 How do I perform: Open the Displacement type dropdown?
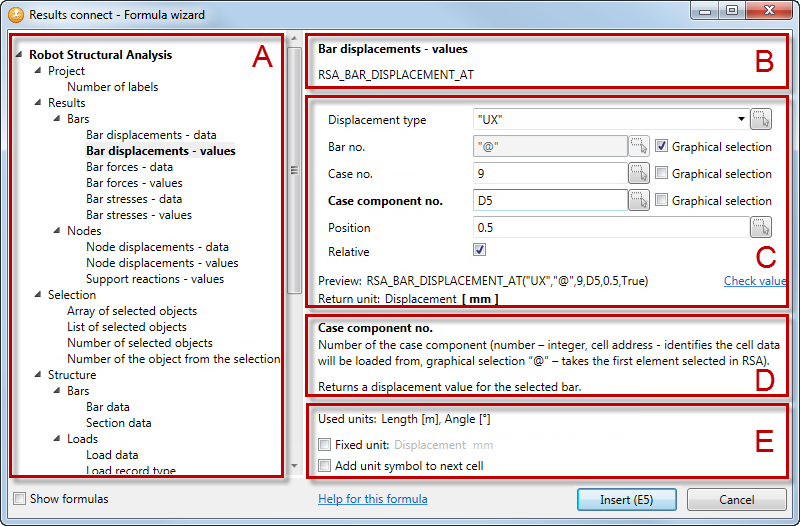click(741, 119)
